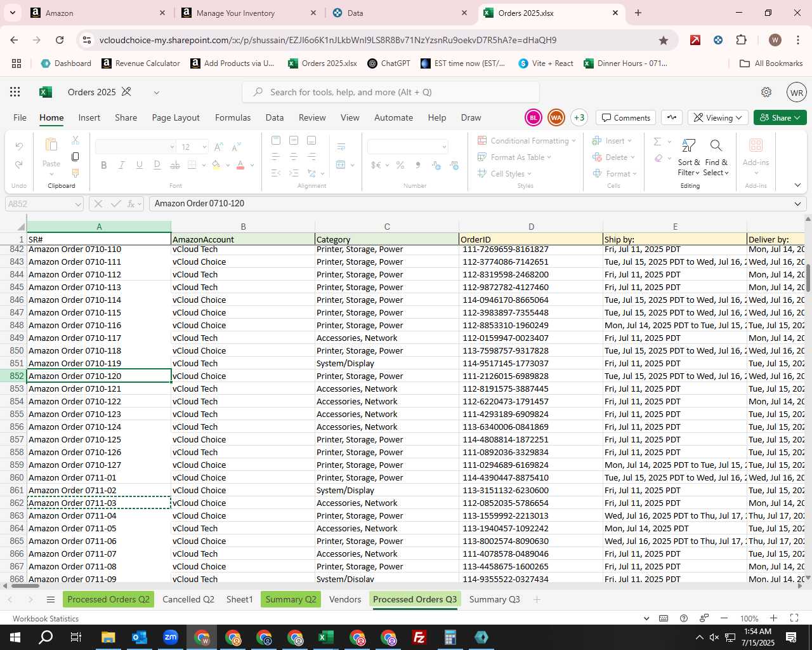The height and width of the screenshot is (650, 812).
Task: Expand the formula bar chevron
Action: pyautogui.click(x=797, y=204)
